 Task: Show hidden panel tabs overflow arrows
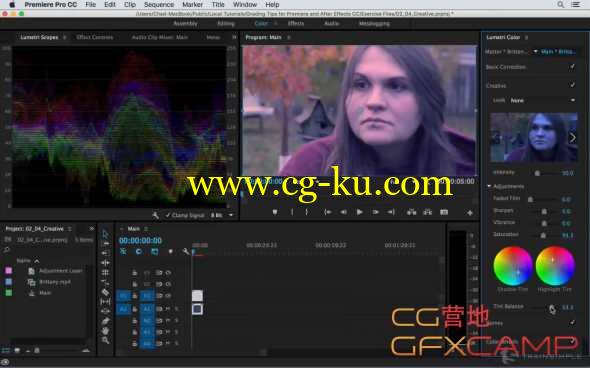point(234,37)
